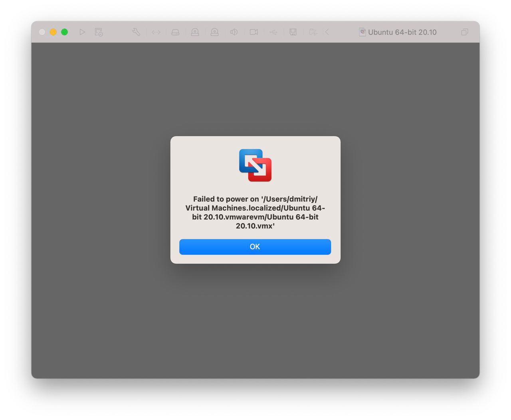Click the document icon beside the window title
Viewport: 511px width, 420px height.
tap(362, 32)
